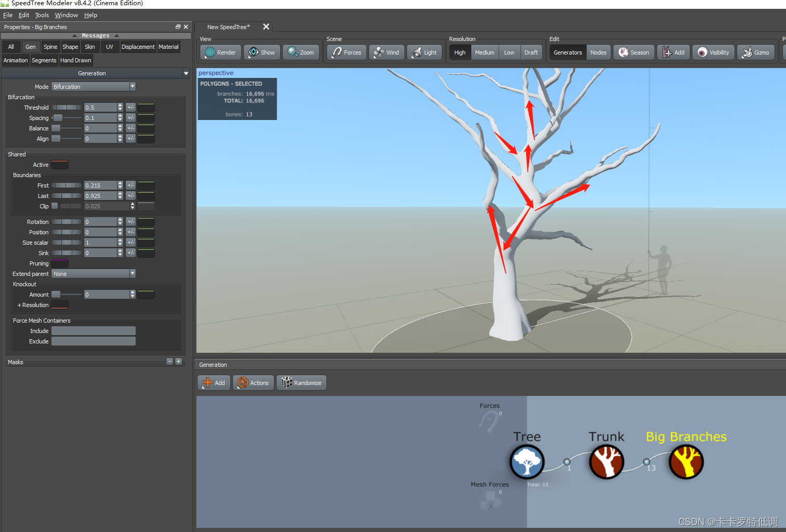Click the Mesh Forces node icon
Screen dimensions: 786x532
click(490, 500)
